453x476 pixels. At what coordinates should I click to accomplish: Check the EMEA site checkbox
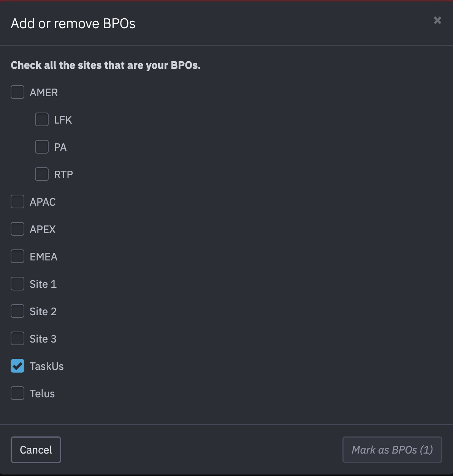pyautogui.click(x=17, y=256)
